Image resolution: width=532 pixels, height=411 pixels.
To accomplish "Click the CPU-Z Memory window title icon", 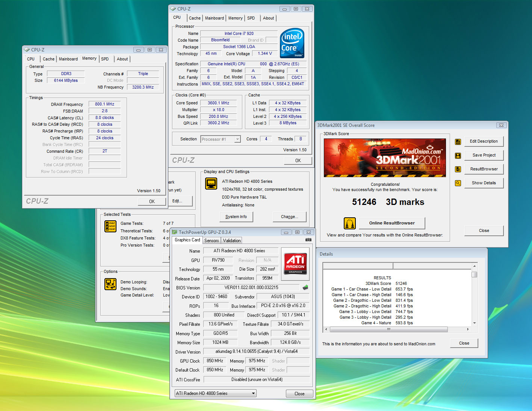I will [27, 50].
